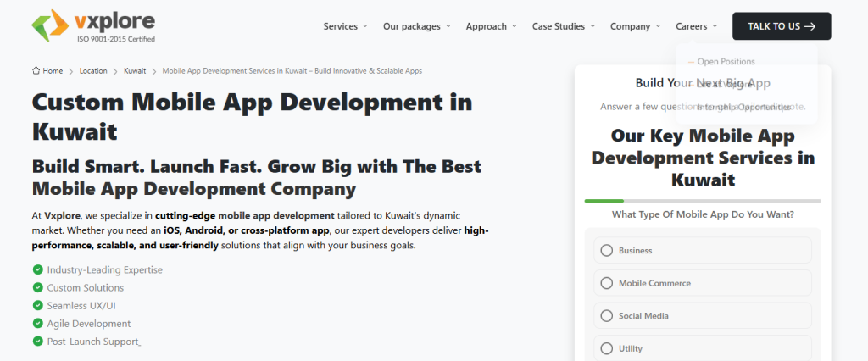Pick the Utility radio option
The width and height of the screenshot is (868, 361).
click(x=607, y=348)
